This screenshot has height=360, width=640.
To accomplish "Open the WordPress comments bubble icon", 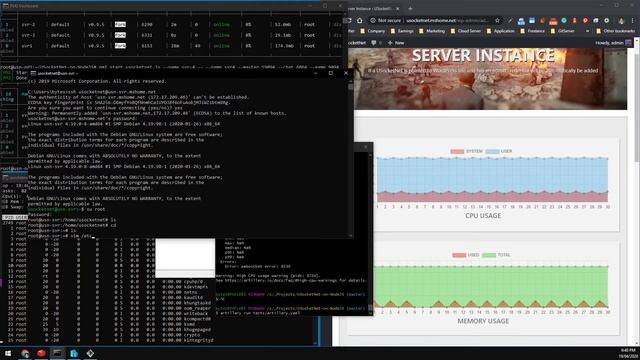I will (x=373, y=42).
